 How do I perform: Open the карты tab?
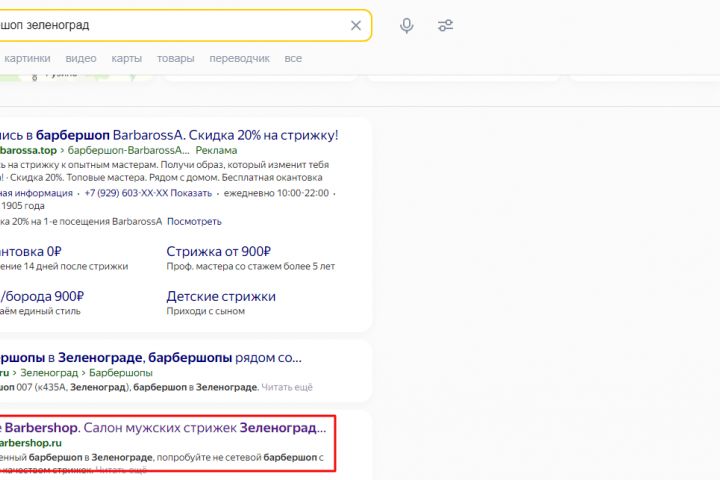[126, 59]
